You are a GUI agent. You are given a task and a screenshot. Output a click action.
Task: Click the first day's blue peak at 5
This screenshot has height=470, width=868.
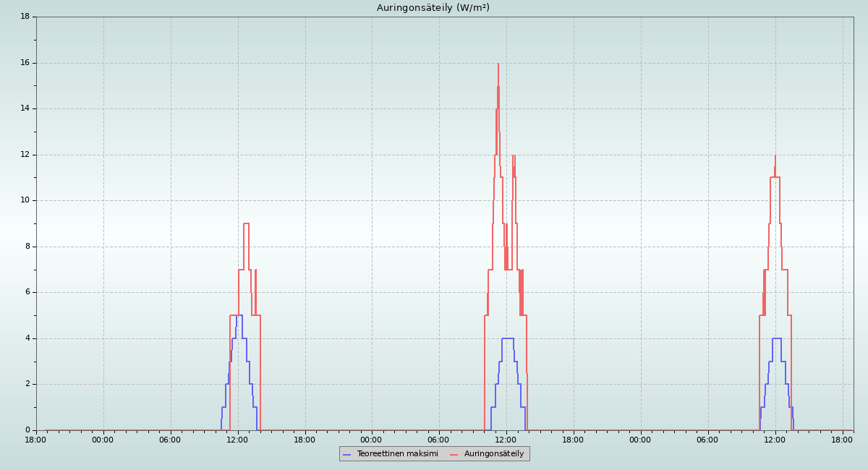tap(239, 315)
